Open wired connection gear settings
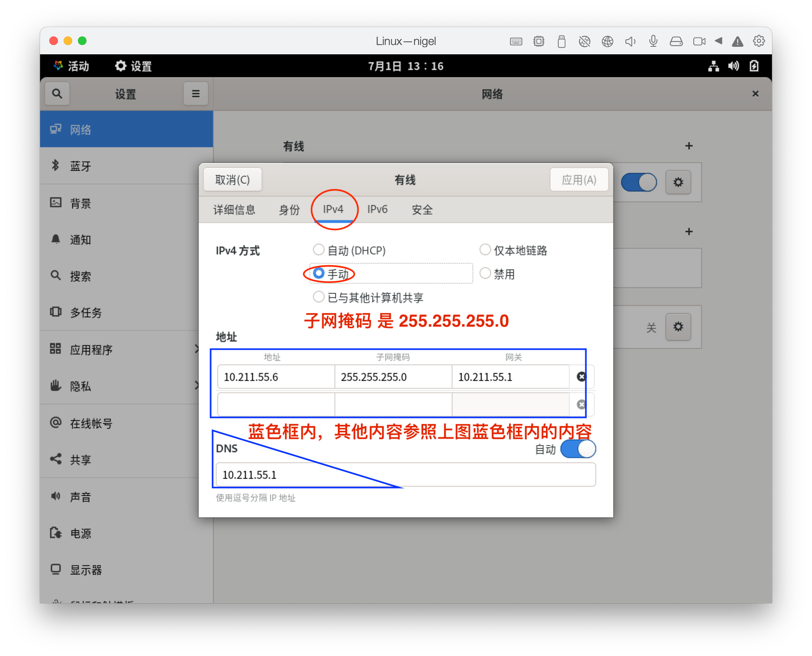 click(678, 183)
